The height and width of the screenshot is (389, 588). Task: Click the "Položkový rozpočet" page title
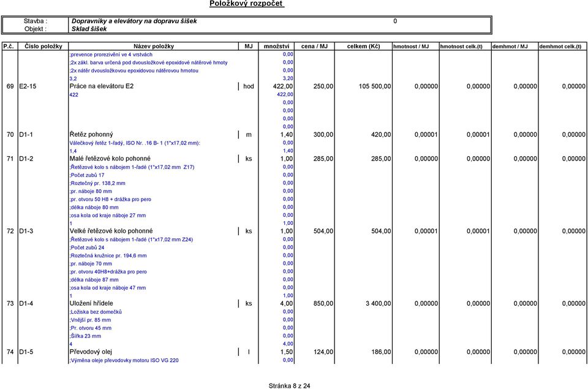(x=246, y=4)
